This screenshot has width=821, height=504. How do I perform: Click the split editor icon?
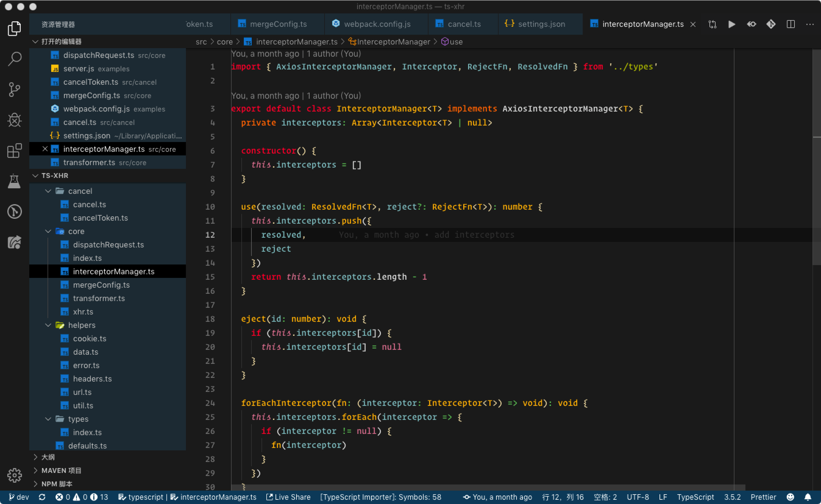791,24
